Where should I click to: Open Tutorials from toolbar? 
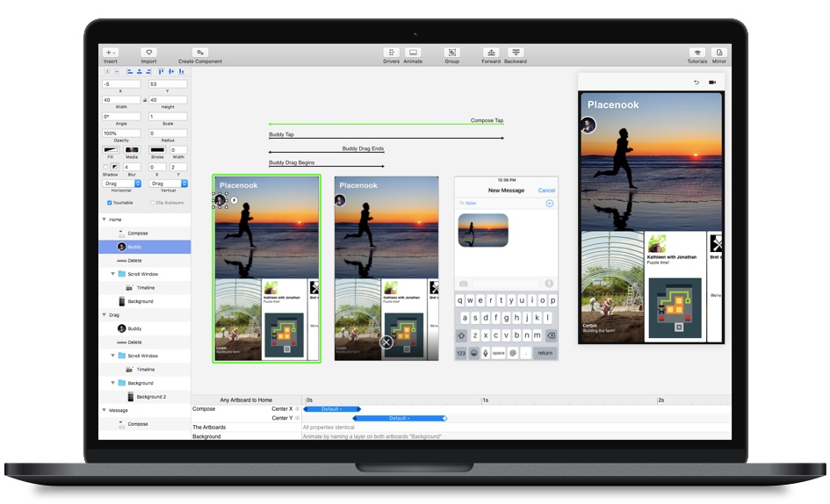696,53
